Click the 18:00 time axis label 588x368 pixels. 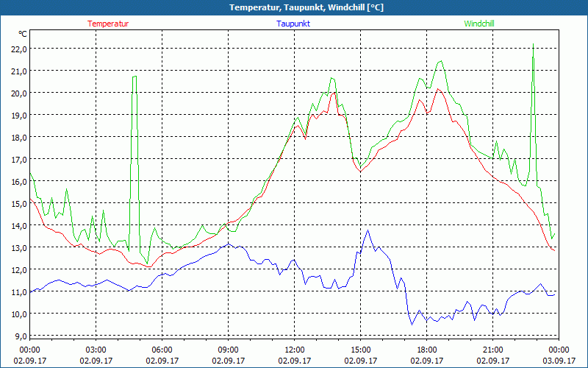pos(426,350)
